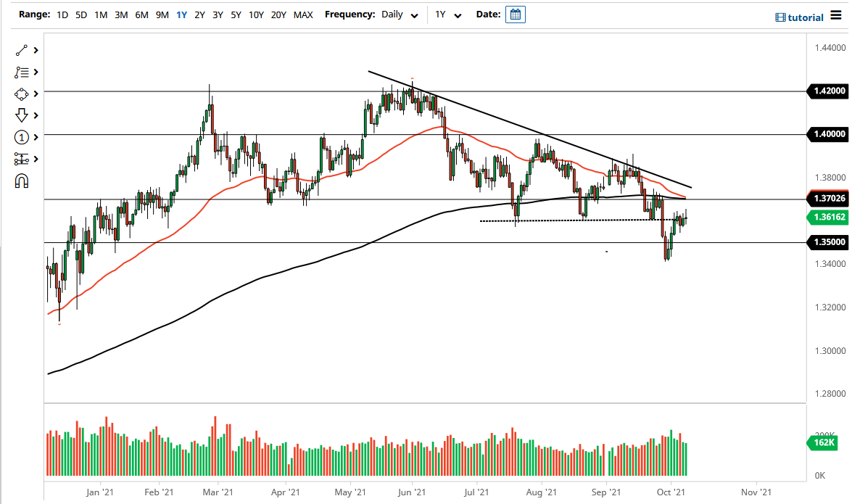Select the MAX range option

tap(303, 15)
